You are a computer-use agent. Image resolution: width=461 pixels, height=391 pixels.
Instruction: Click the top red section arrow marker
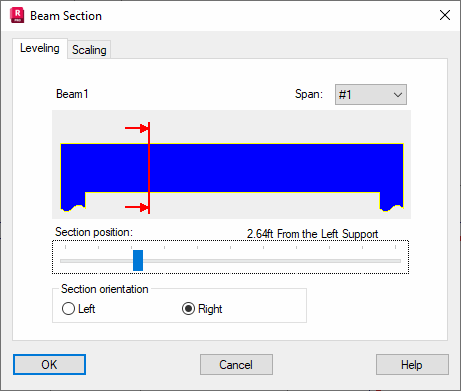point(137,128)
